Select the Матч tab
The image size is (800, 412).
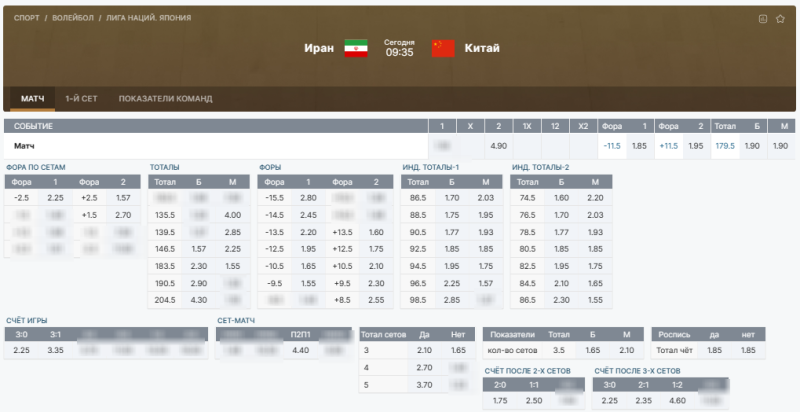click(x=33, y=99)
